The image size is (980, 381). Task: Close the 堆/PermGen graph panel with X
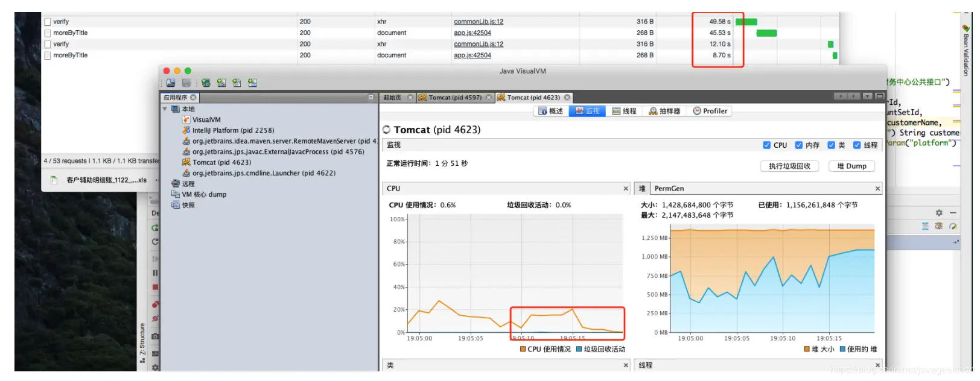877,189
